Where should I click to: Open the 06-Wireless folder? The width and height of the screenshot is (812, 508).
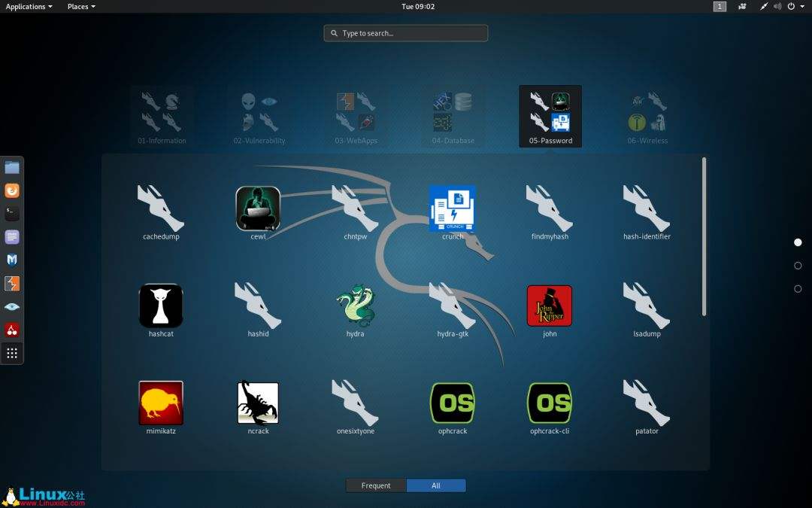pos(647,117)
